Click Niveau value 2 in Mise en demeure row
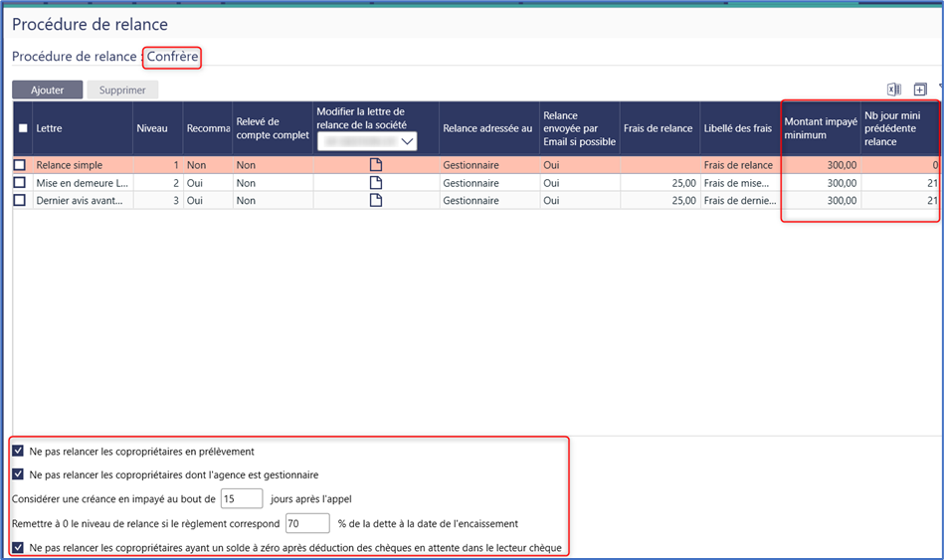This screenshot has width=944, height=560. 158,183
